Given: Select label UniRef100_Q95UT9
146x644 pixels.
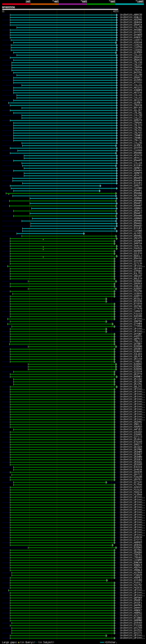Looking at the screenshot, I should coord(131,120).
